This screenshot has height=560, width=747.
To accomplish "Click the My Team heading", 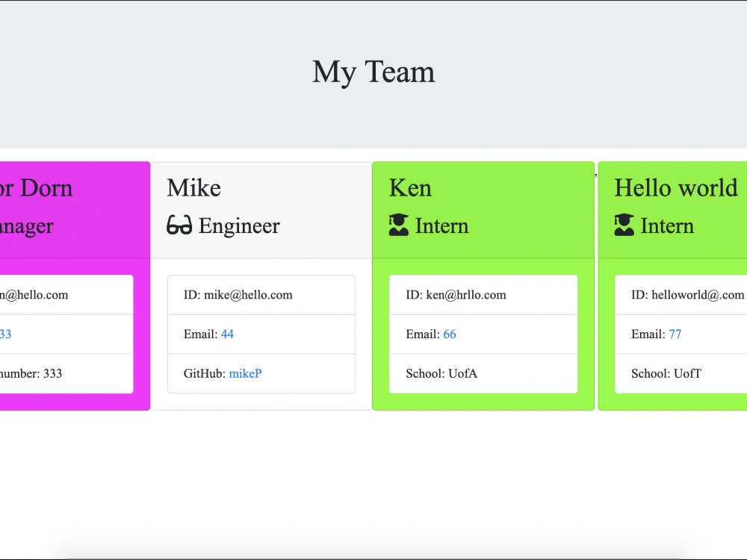I will [373, 72].
